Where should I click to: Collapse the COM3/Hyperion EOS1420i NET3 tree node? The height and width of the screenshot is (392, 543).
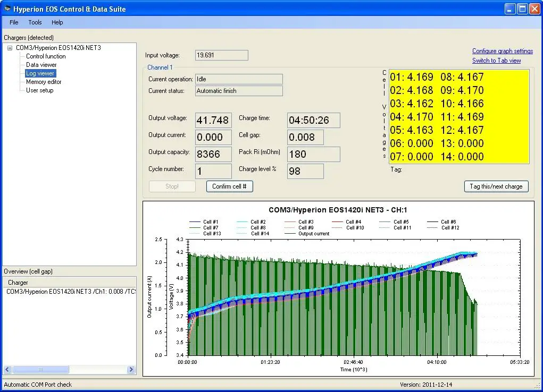(x=10, y=48)
